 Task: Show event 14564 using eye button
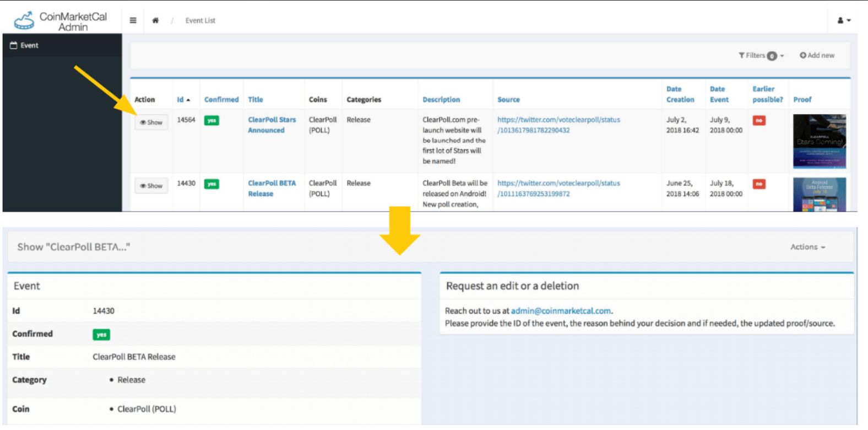point(151,122)
